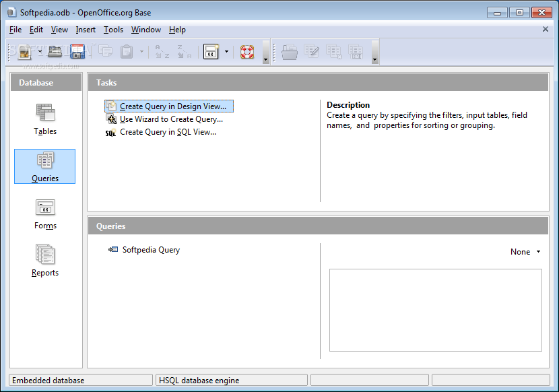Click Create Query in SQL View task

coord(161,132)
